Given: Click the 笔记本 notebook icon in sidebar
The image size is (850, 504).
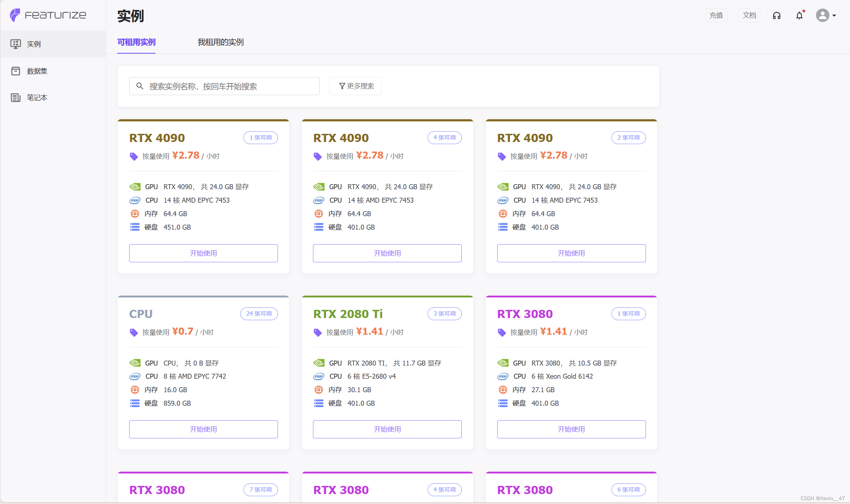Looking at the screenshot, I should tap(15, 98).
